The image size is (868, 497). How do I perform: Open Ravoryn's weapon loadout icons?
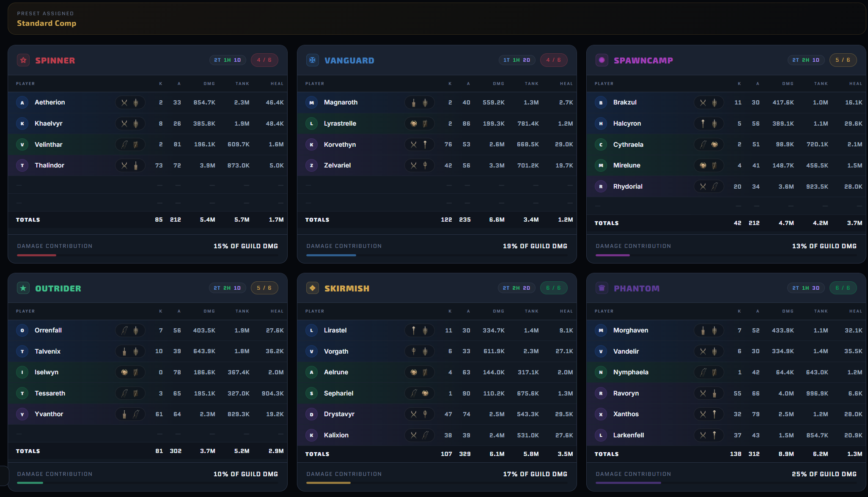tap(709, 393)
